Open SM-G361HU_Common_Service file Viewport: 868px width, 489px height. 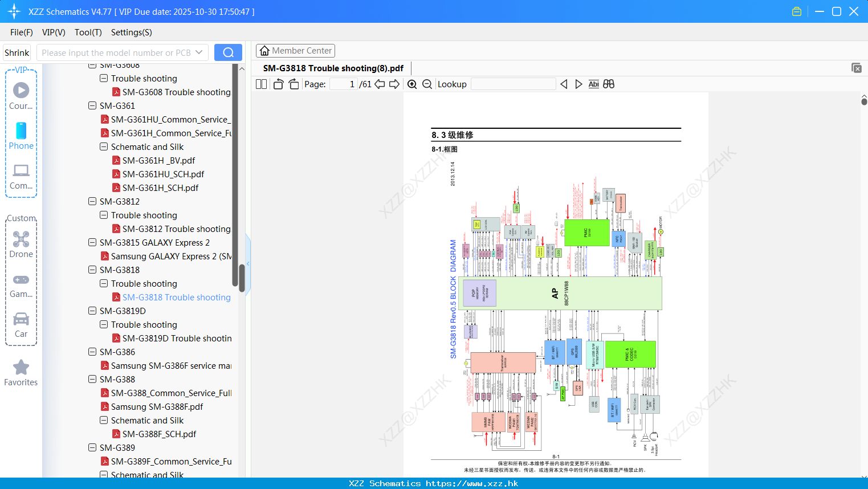(x=166, y=119)
